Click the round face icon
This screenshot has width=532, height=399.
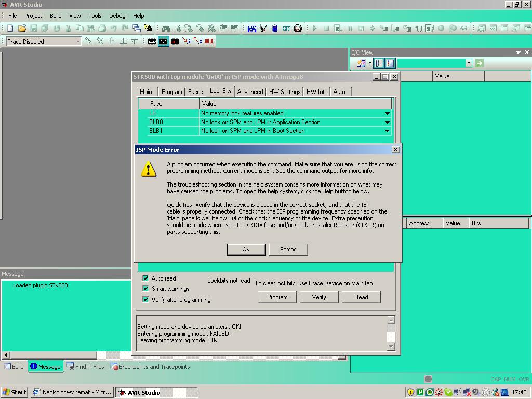(x=298, y=29)
